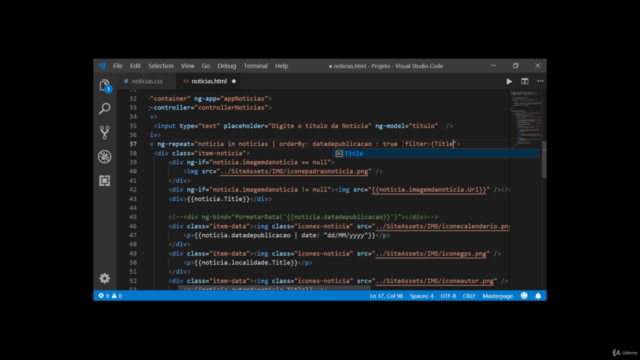Minimize the Visual Studio Code window
Image resolution: width=640 pixels, height=360 pixels.
[493, 66]
